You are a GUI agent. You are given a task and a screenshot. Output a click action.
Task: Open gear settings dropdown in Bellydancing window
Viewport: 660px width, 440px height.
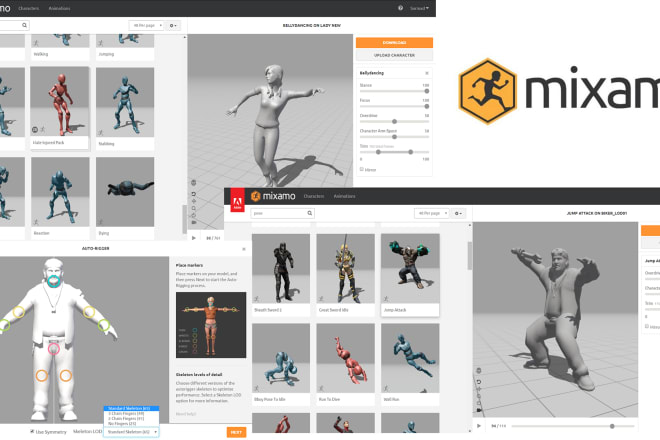tap(173, 25)
